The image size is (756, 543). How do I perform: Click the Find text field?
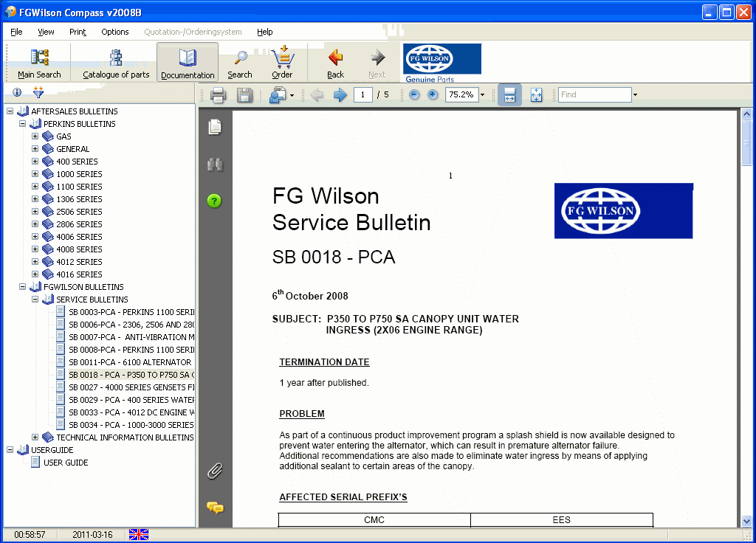tap(595, 95)
